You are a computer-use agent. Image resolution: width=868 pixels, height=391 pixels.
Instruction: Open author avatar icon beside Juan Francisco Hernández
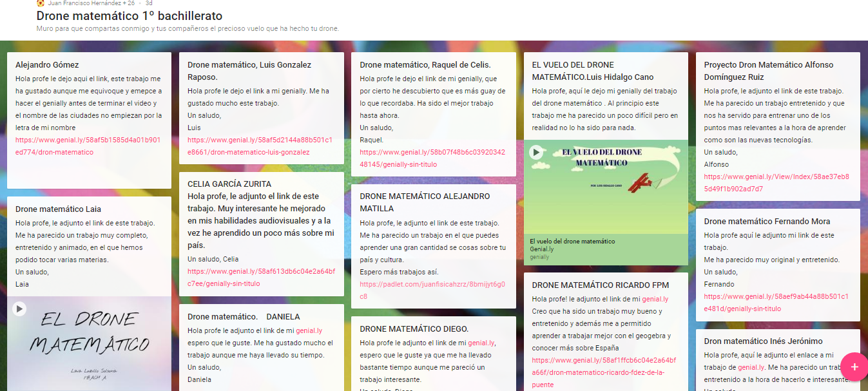[41, 3]
